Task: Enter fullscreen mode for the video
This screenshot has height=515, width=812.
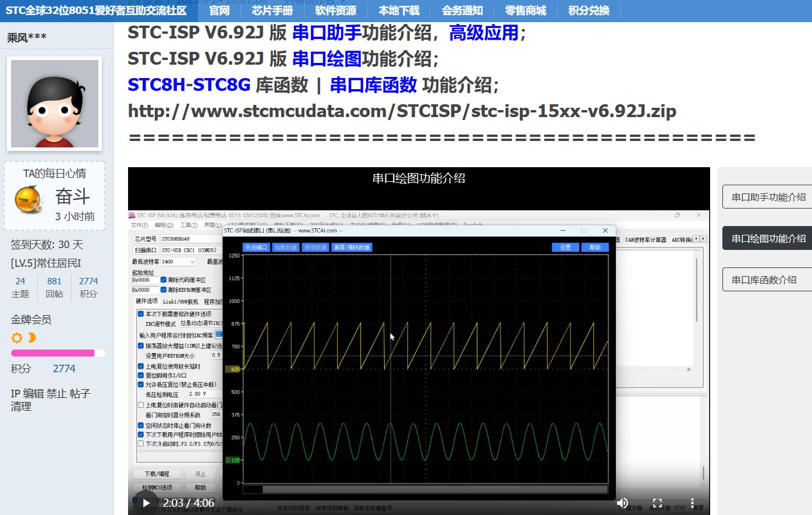Action: pyautogui.click(x=657, y=503)
